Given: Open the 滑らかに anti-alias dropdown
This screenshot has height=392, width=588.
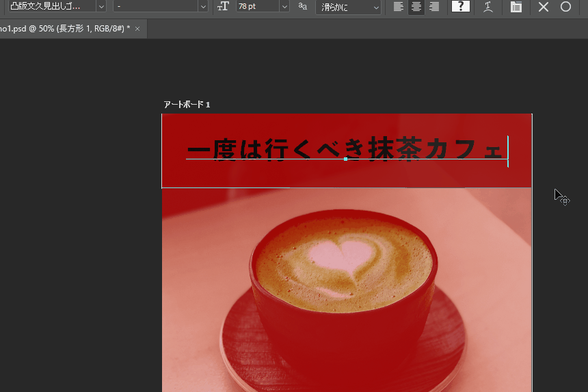Looking at the screenshot, I should (349, 7).
